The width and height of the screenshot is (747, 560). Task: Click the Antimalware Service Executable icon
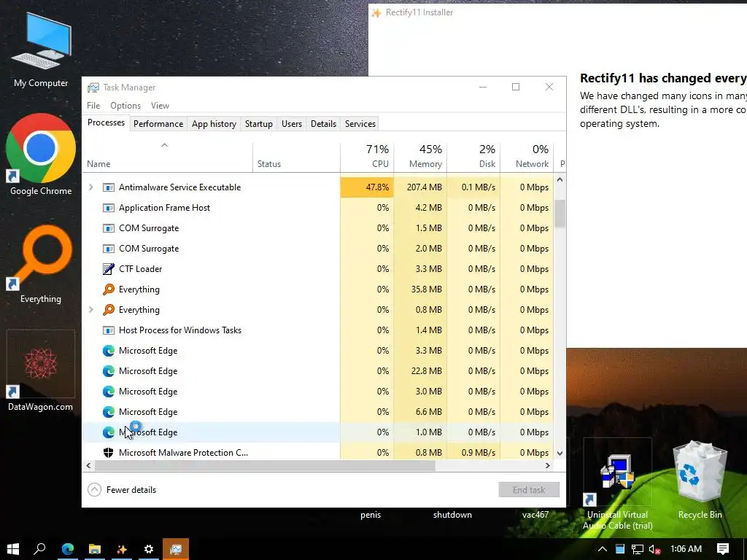(109, 187)
